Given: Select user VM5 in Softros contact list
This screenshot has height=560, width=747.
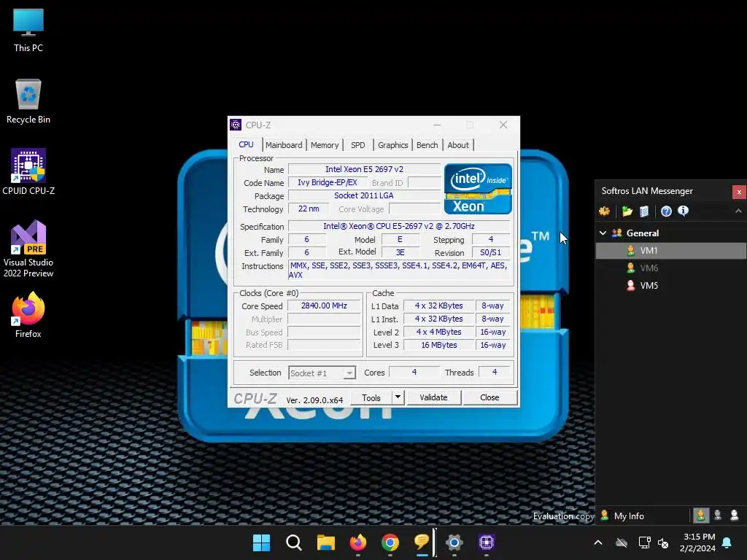Looking at the screenshot, I should click(x=670, y=286).
